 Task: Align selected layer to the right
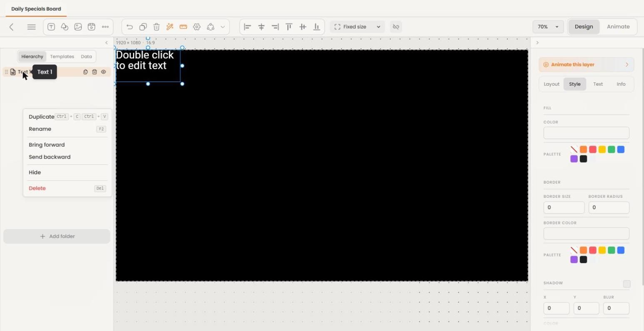click(x=275, y=27)
